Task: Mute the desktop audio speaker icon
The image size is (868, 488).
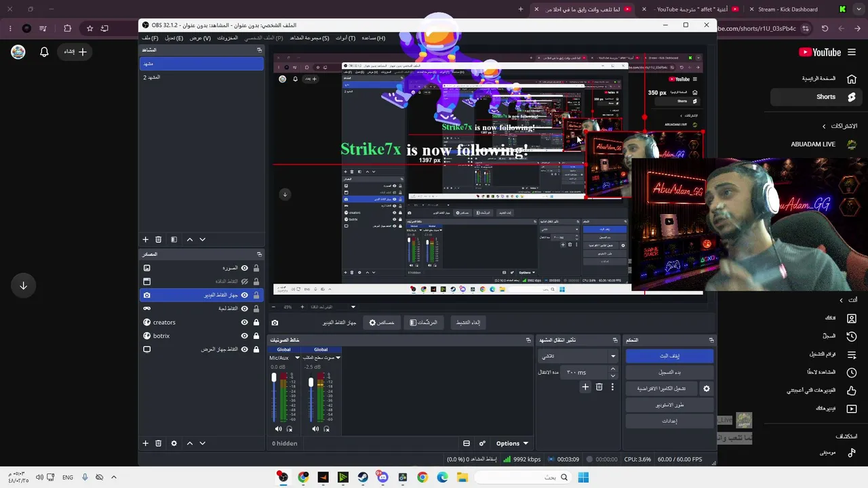Action: click(x=315, y=428)
